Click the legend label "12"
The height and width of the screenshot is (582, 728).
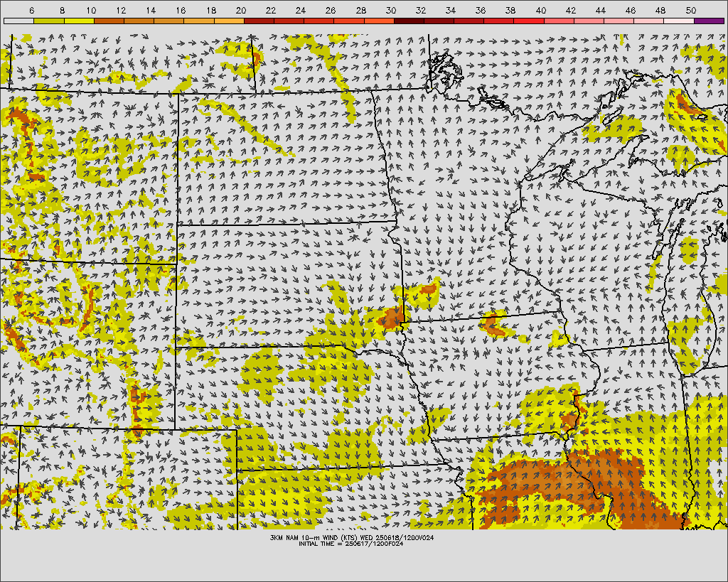point(121,10)
